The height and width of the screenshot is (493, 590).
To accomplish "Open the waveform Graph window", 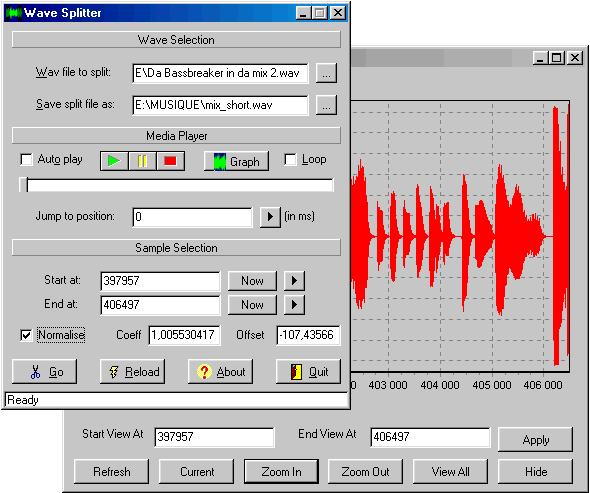I will 236,161.
